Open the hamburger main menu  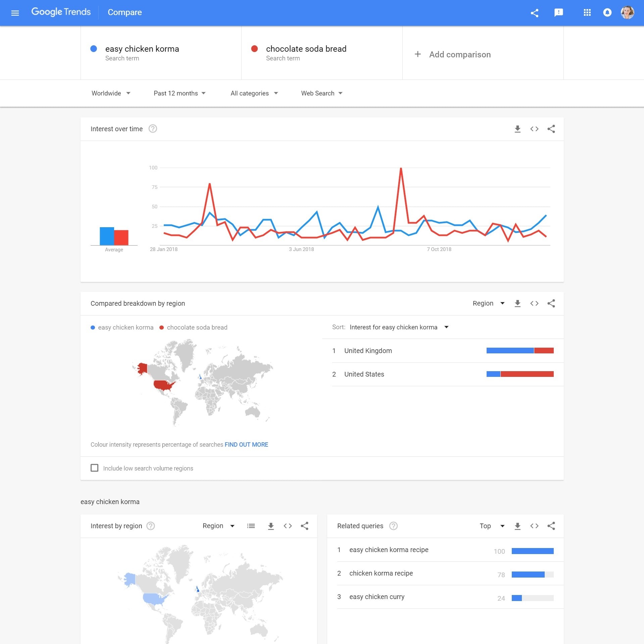pos(15,13)
